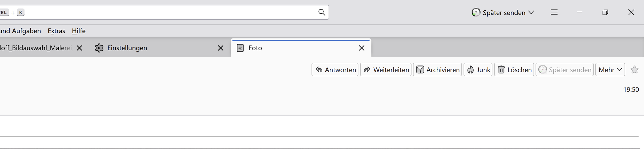This screenshot has height=149, width=644.
Task: Open the hamburger application menu
Action: [554, 12]
